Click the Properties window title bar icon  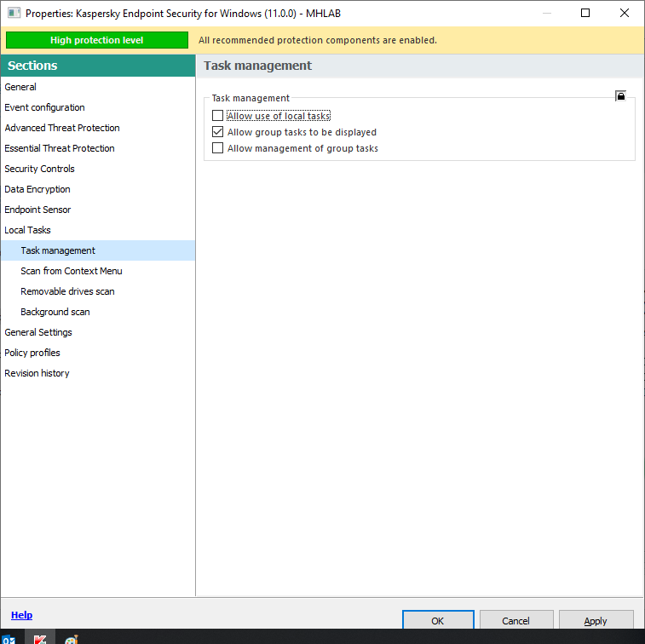point(14,13)
